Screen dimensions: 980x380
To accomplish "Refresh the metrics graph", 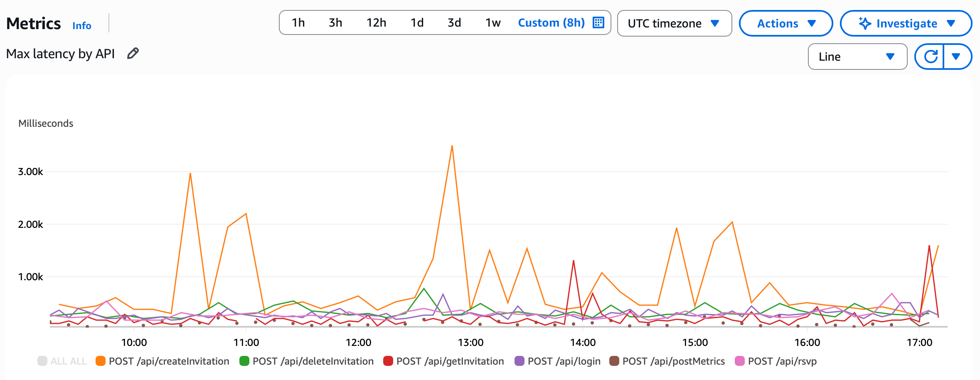I will [930, 57].
